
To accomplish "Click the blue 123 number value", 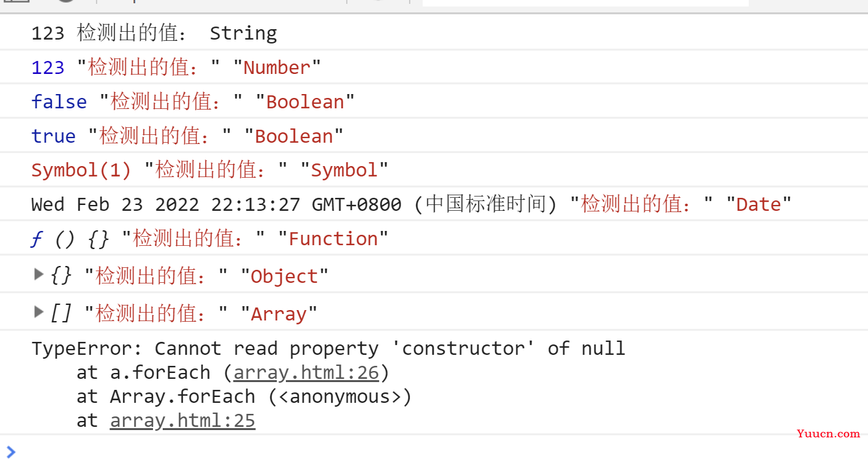I will pyautogui.click(x=48, y=67).
